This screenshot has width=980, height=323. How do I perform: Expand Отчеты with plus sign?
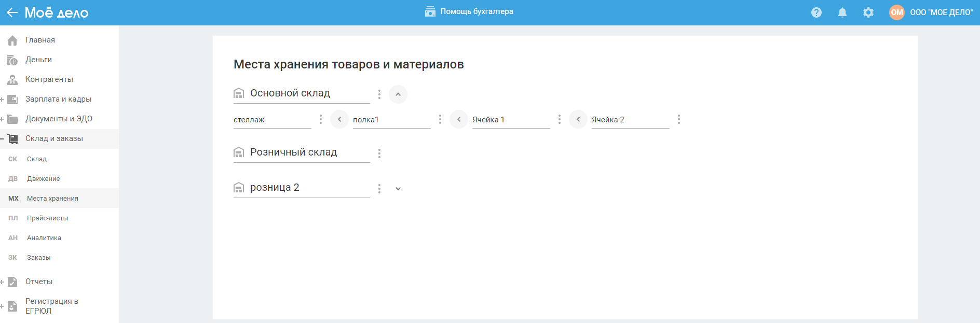(x=2, y=282)
